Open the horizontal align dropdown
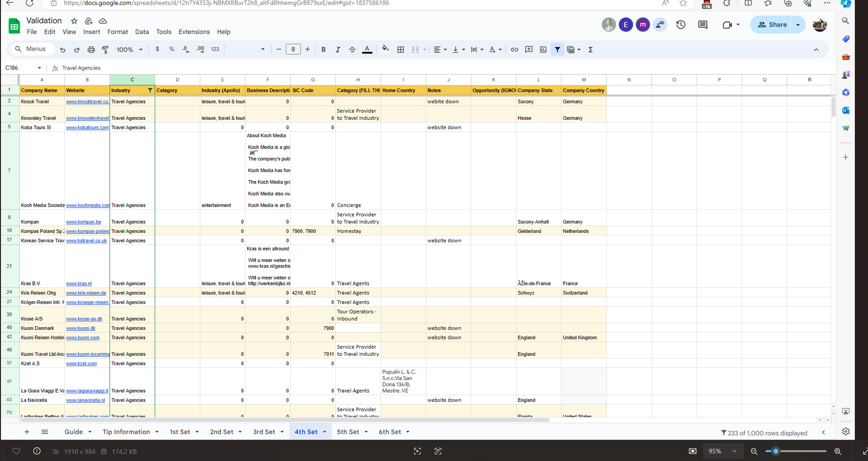The width and height of the screenshot is (868, 461). [440, 49]
